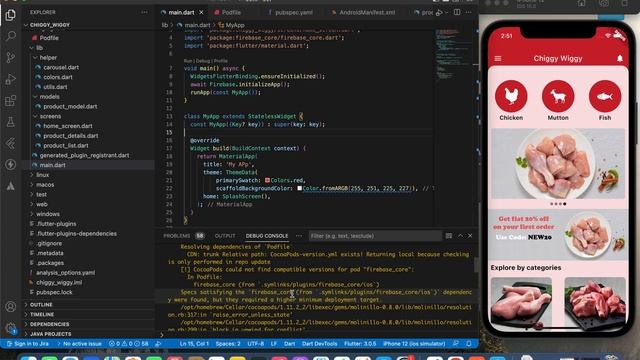Expand the JAVA PROJECTS section
The image size is (640, 360).
click(x=50, y=334)
